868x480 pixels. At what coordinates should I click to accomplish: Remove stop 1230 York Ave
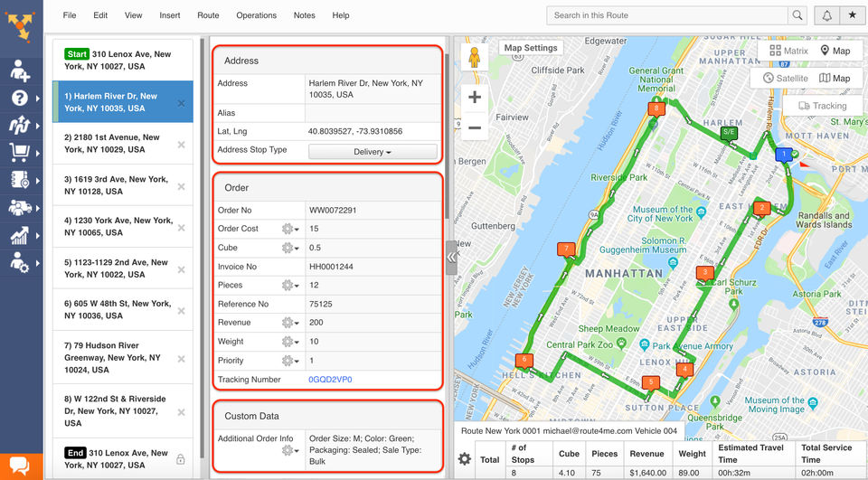(181, 228)
